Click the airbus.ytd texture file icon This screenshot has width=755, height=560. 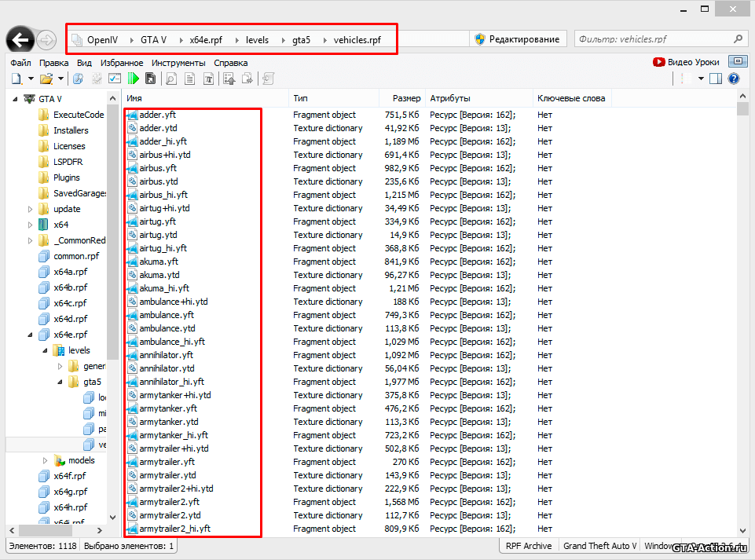(132, 181)
